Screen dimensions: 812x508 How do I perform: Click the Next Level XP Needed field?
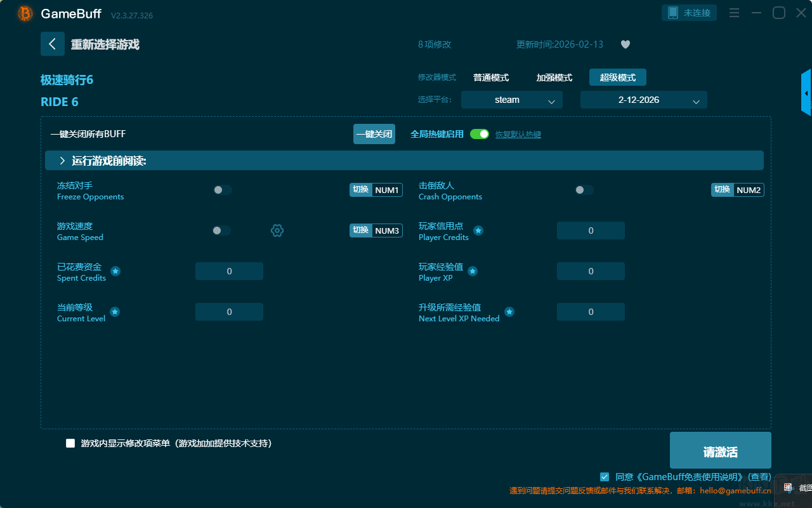591,312
